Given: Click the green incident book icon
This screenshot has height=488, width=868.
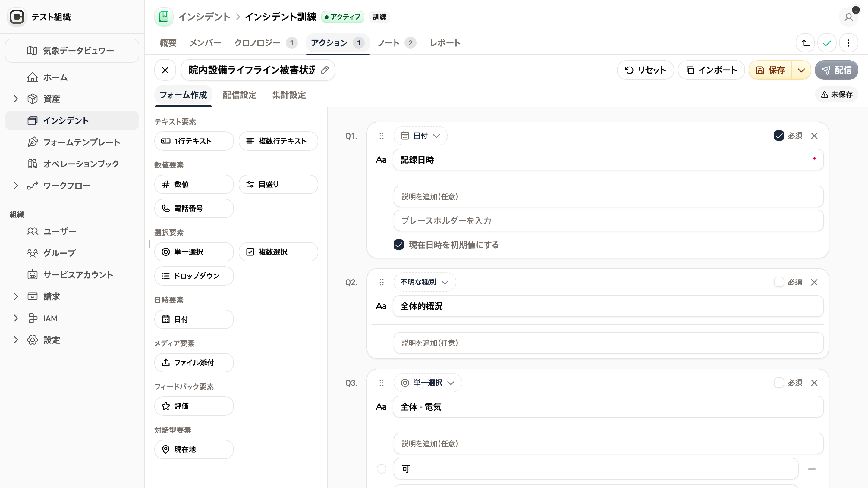Looking at the screenshot, I should click(x=164, y=17).
